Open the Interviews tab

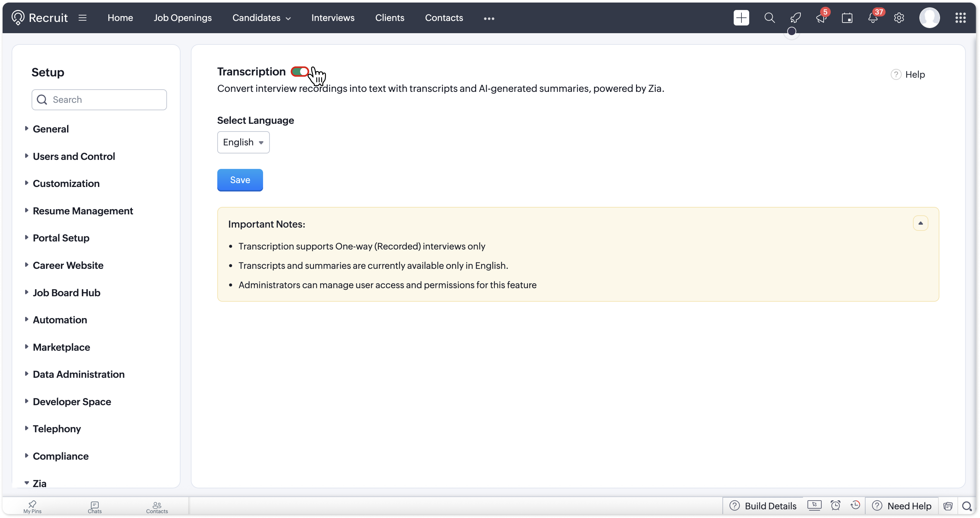tap(333, 18)
